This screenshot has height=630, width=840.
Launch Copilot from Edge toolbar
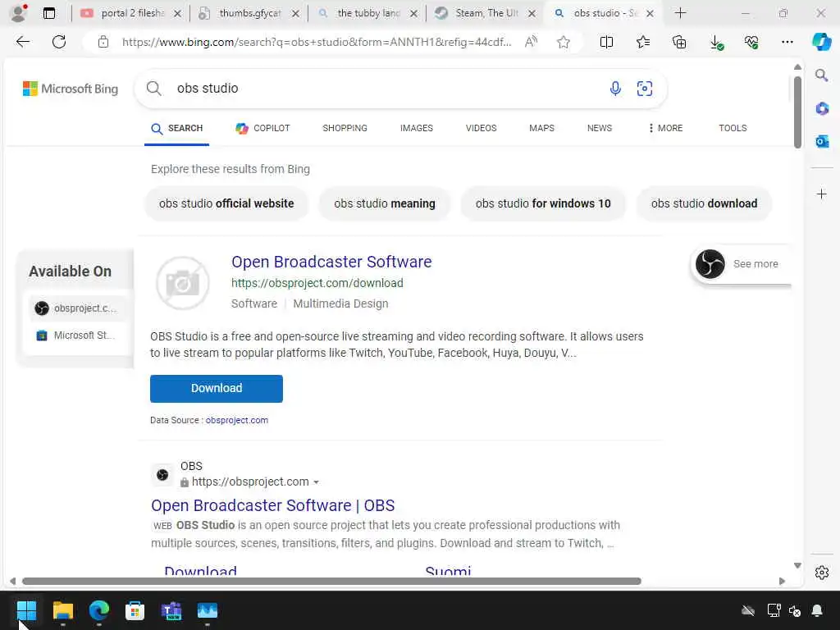(x=822, y=42)
